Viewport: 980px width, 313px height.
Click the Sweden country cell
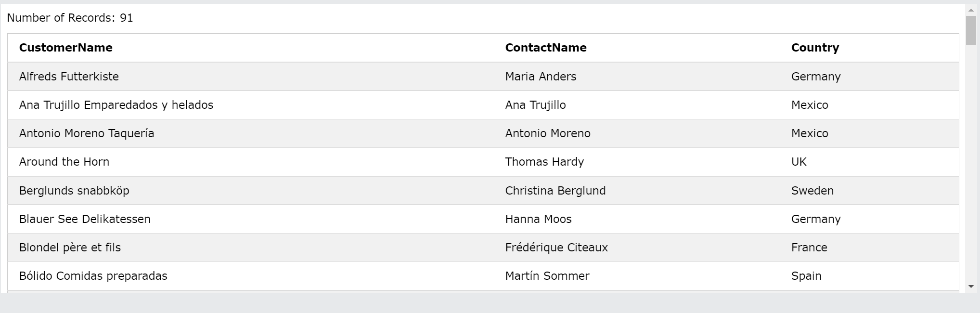[812, 191]
